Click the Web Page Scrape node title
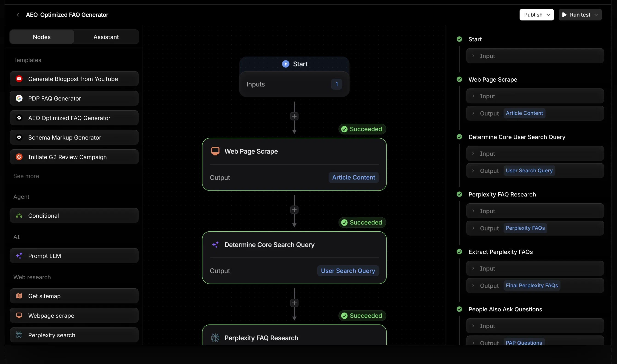 tap(251, 151)
